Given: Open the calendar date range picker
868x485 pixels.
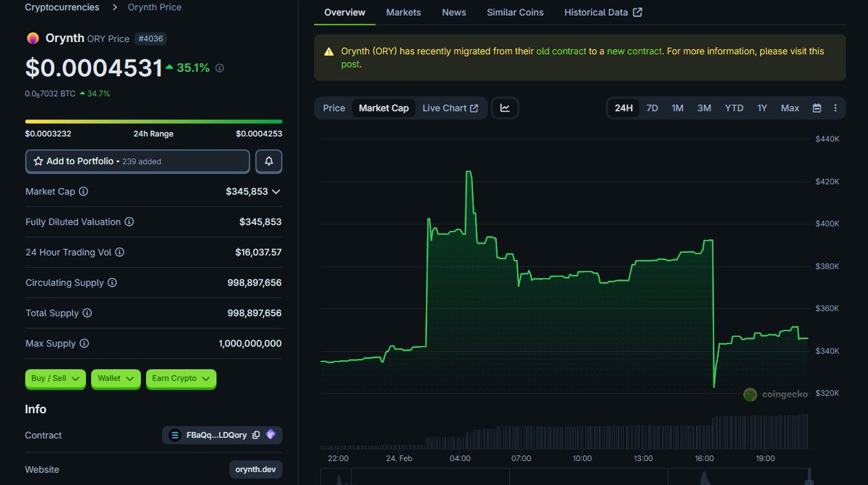Looking at the screenshot, I should pyautogui.click(x=817, y=108).
